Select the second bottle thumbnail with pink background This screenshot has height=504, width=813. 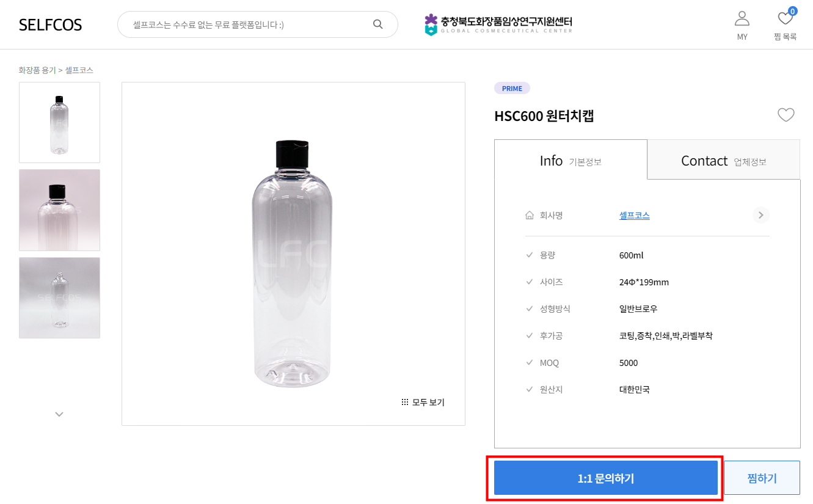tap(59, 210)
